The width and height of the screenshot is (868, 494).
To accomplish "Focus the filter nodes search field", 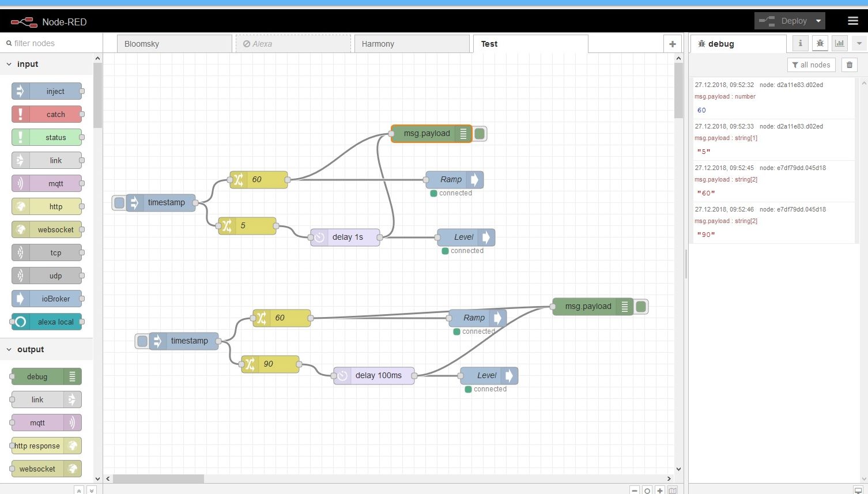I will click(52, 43).
